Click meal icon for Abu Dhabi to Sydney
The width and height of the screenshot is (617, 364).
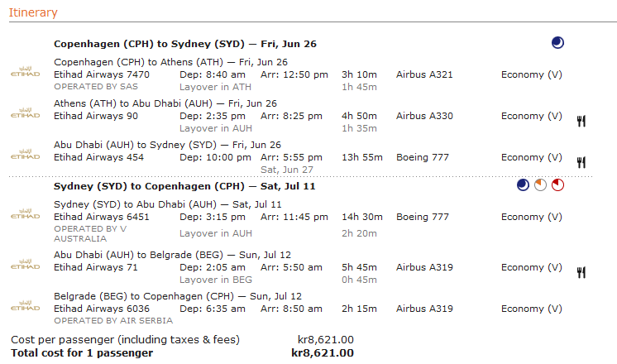[x=581, y=162]
